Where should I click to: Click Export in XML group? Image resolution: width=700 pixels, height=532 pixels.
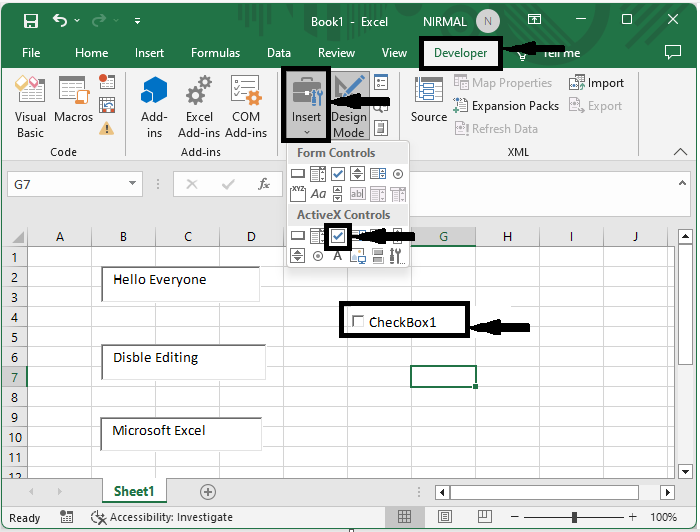[596, 106]
